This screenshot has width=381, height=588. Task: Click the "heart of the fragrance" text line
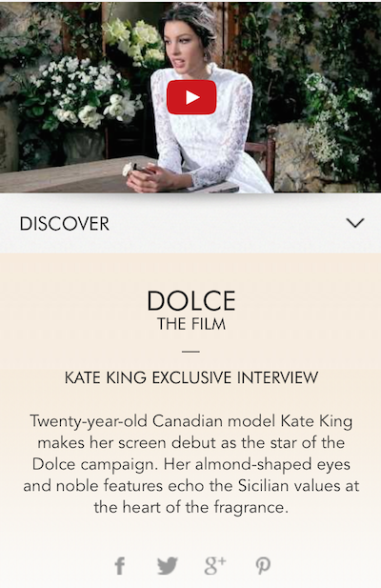tap(191, 507)
